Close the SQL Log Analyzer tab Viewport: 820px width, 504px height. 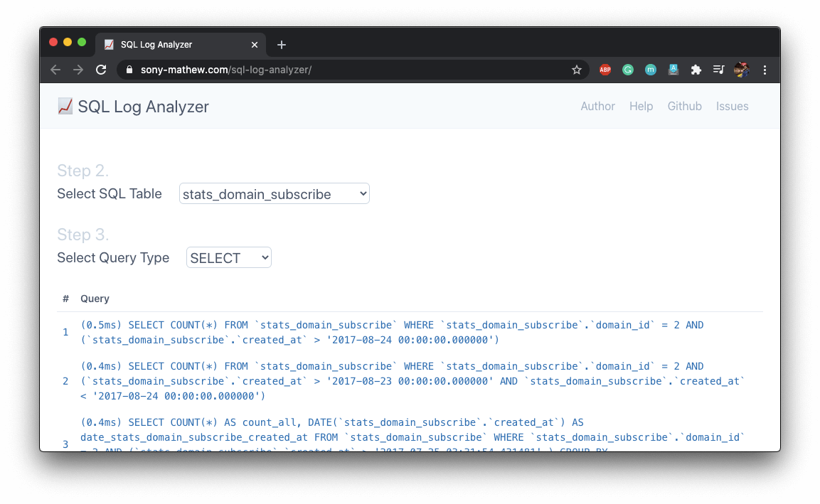[x=255, y=45]
